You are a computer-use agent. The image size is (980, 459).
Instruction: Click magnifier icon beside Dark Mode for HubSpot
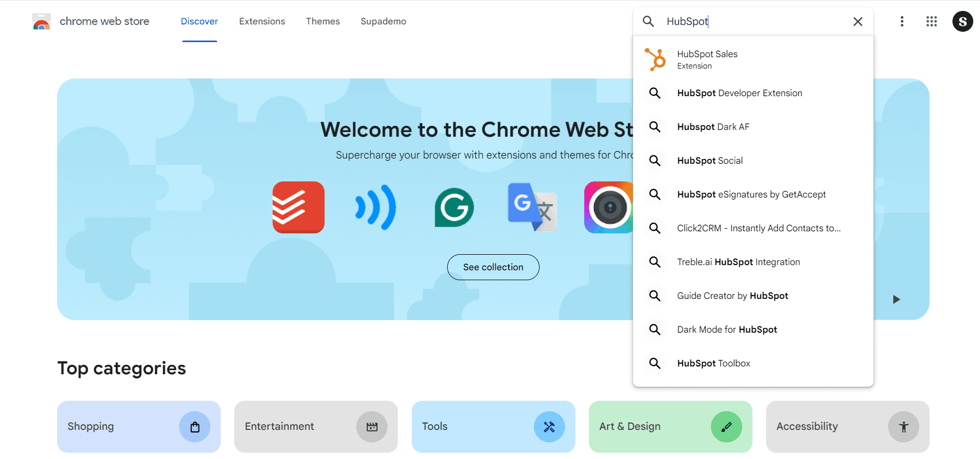point(655,330)
